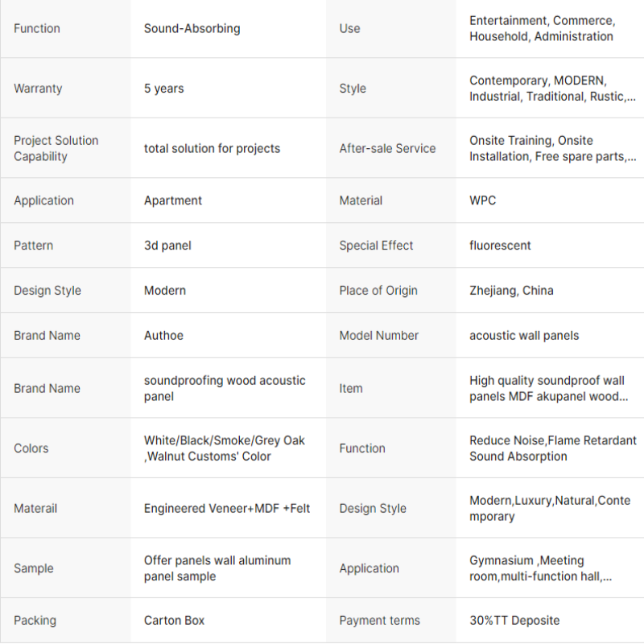Select the WPC material value
This screenshot has width=644, height=644.
(x=482, y=200)
